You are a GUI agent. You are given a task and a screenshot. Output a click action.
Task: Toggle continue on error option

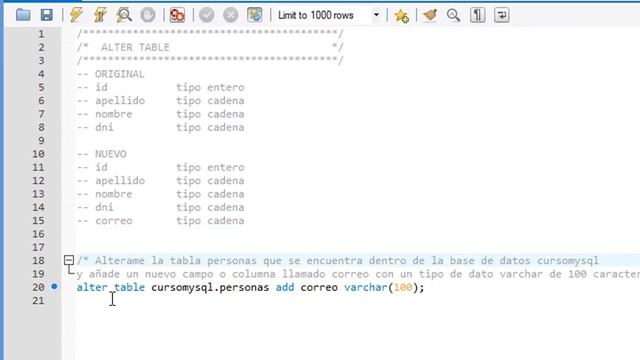pos(177,15)
